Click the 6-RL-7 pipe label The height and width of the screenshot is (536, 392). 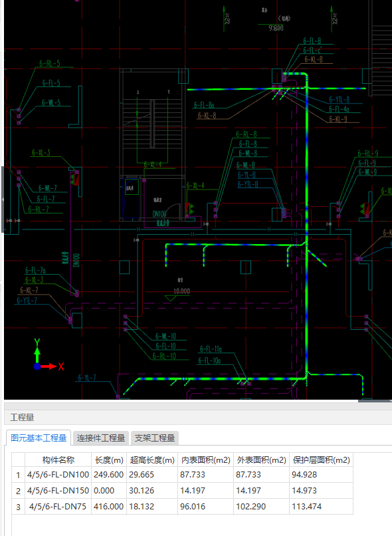click(39, 209)
